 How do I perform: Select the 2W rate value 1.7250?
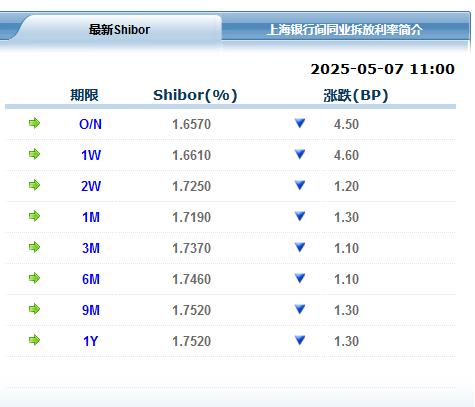coord(192,186)
